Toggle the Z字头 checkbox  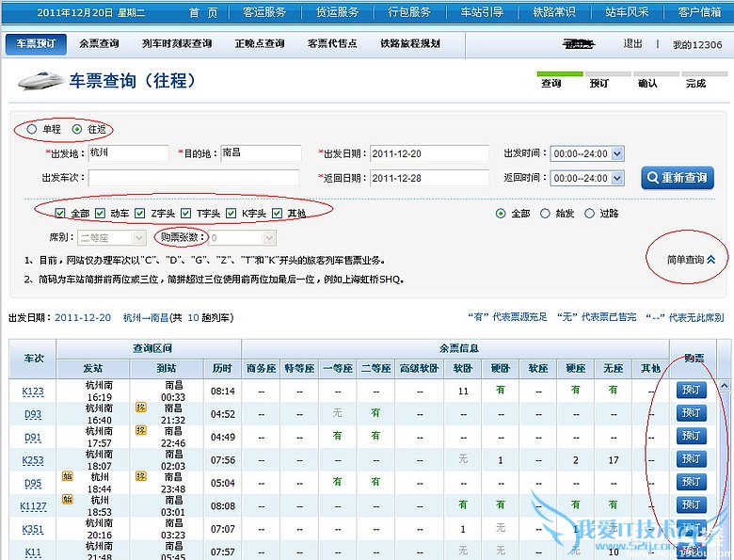[x=140, y=214]
